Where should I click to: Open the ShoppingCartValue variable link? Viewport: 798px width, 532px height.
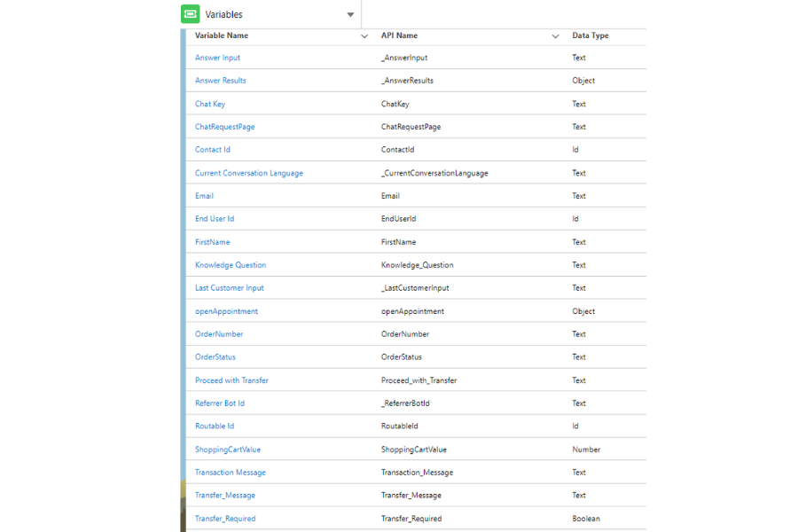click(x=228, y=450)
